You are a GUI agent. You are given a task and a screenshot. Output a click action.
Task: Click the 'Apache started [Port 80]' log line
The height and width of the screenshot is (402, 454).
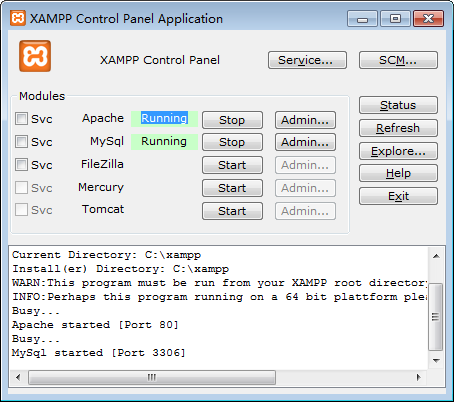coord(95,325)
